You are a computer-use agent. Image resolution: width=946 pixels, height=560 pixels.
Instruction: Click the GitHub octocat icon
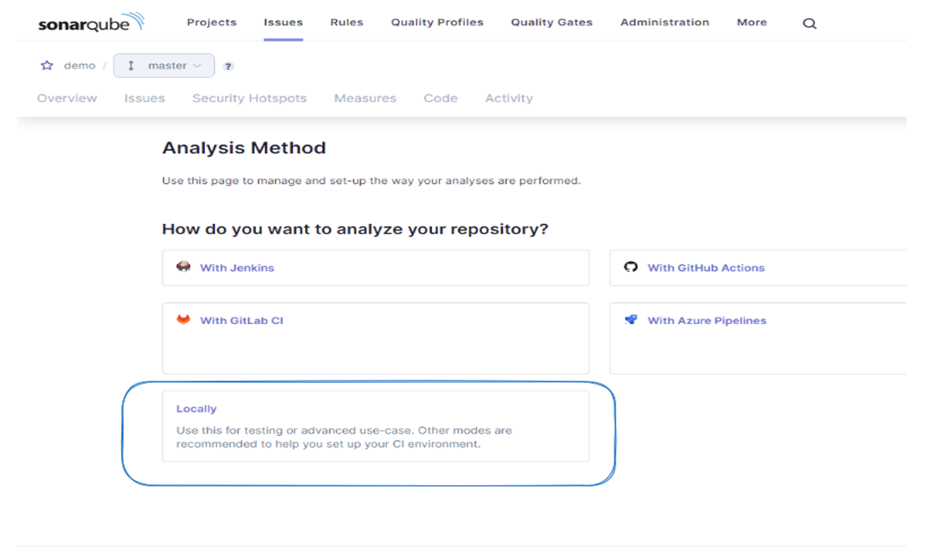630,267
